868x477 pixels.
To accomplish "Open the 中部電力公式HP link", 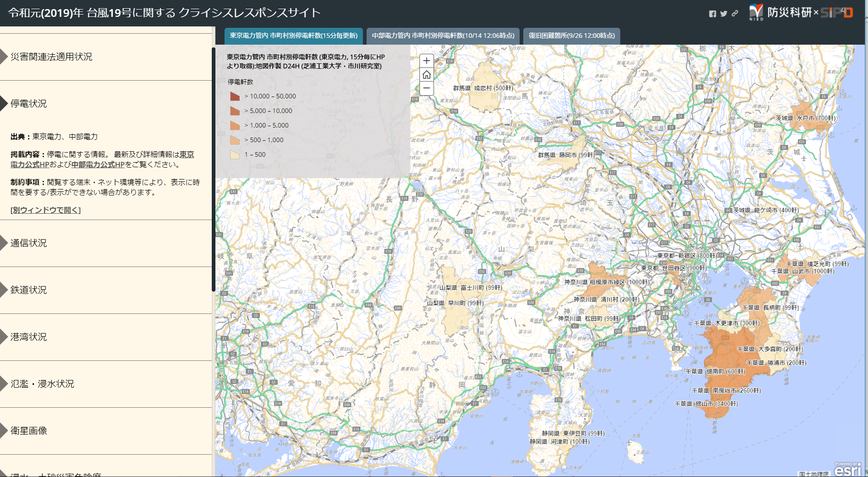I will (x=97, y=164).
